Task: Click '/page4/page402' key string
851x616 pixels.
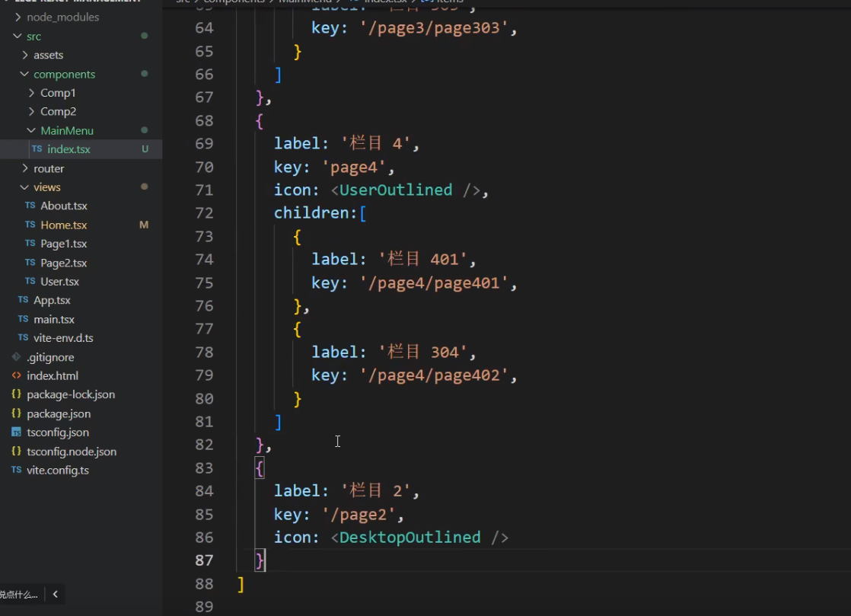Action: click(434, 375)
